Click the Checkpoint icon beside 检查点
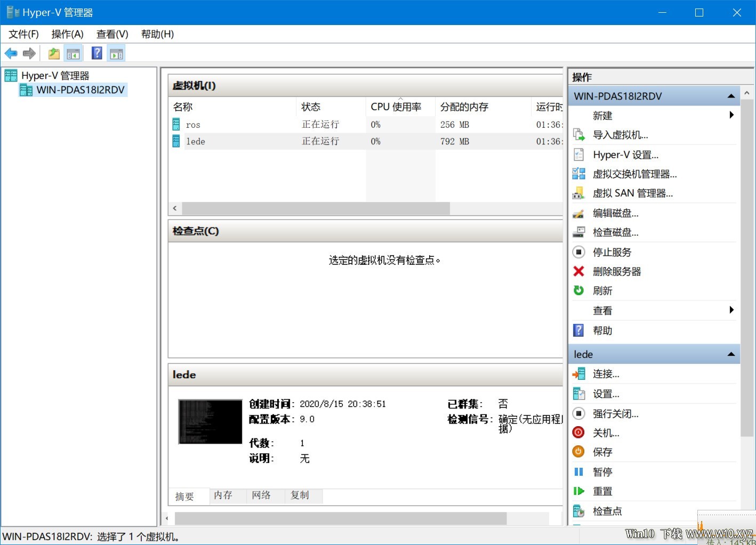The height and width of the screenshot is (545, 756). (x=578, y=511)
